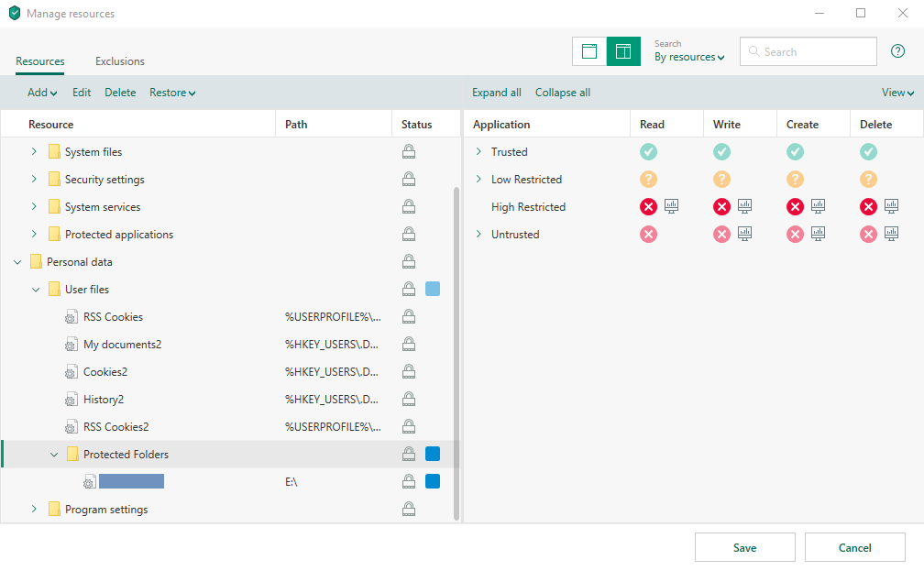Expand the Trusted application group
The image size is (924, 571).
pos(478,152)
